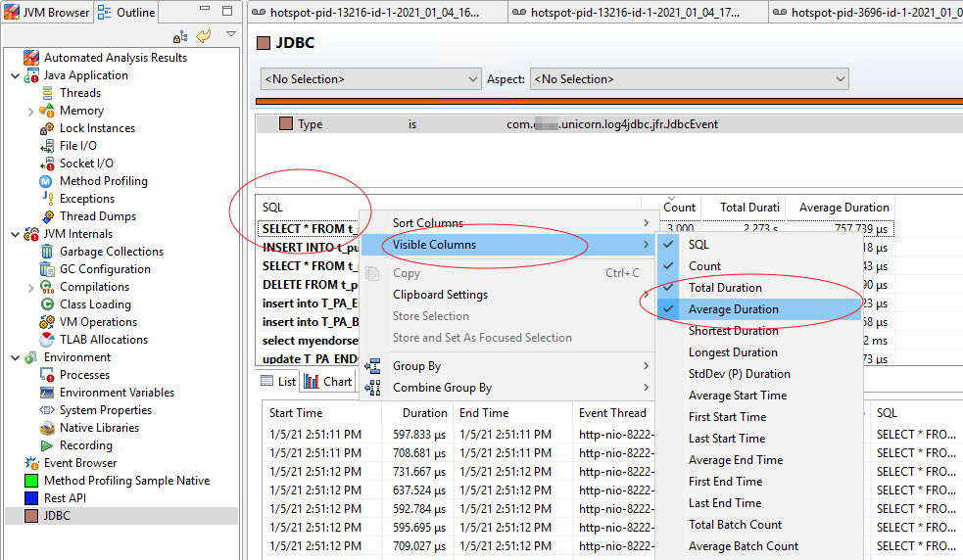This screenshot has width=963, height=560.
Task: Uncheck the Average Duration column
Action: coord(735,309)
